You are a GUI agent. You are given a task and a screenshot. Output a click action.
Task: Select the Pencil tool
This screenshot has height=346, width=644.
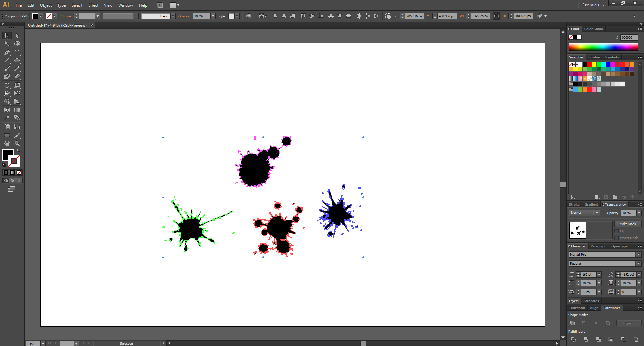pos(17,68)
